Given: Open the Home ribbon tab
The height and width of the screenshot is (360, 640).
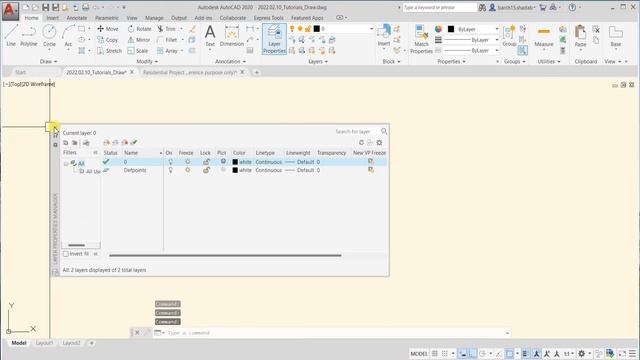Looking at the screenshot, I should [x=31, y=18].
